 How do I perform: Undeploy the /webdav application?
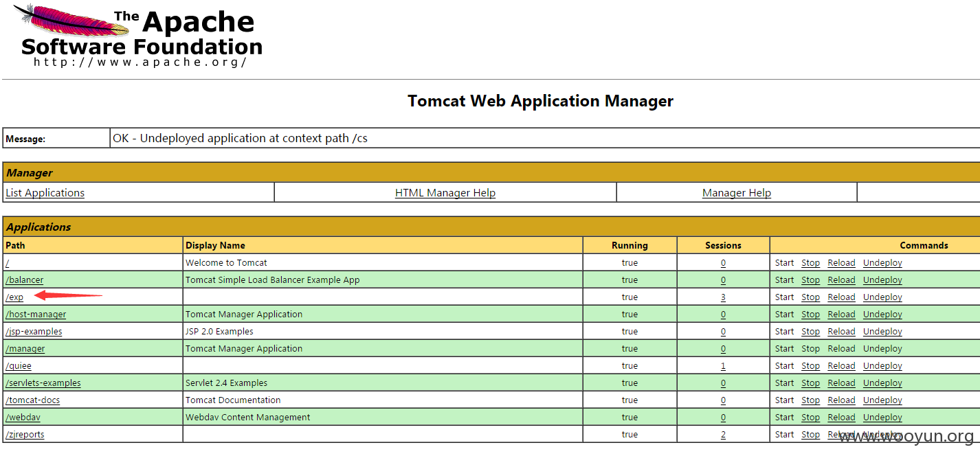tap(882, 418)
